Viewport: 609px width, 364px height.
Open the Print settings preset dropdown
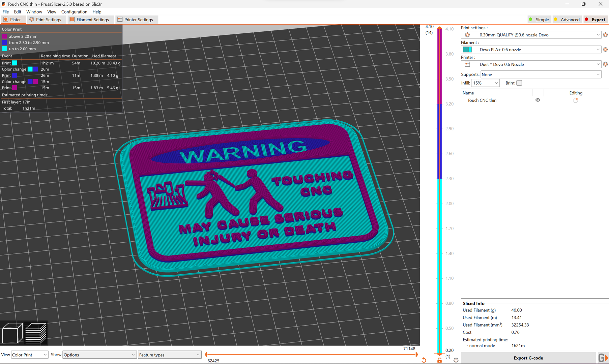click(x=531, y=35)
